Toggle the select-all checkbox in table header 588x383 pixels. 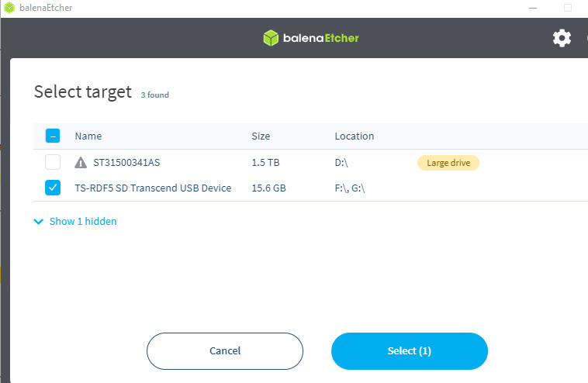click(53, 136)
